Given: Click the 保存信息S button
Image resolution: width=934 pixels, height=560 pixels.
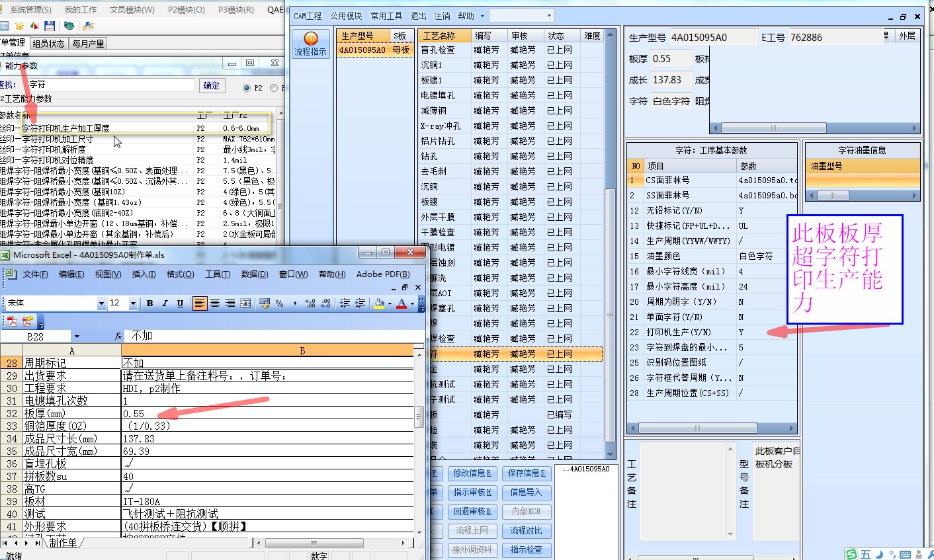Looking at the screenshot, I should [527, 473].
